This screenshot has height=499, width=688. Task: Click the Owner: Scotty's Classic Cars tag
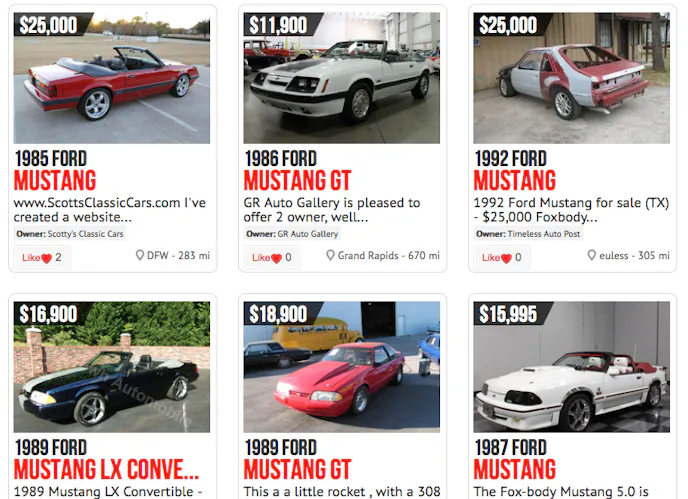point(70,234)
